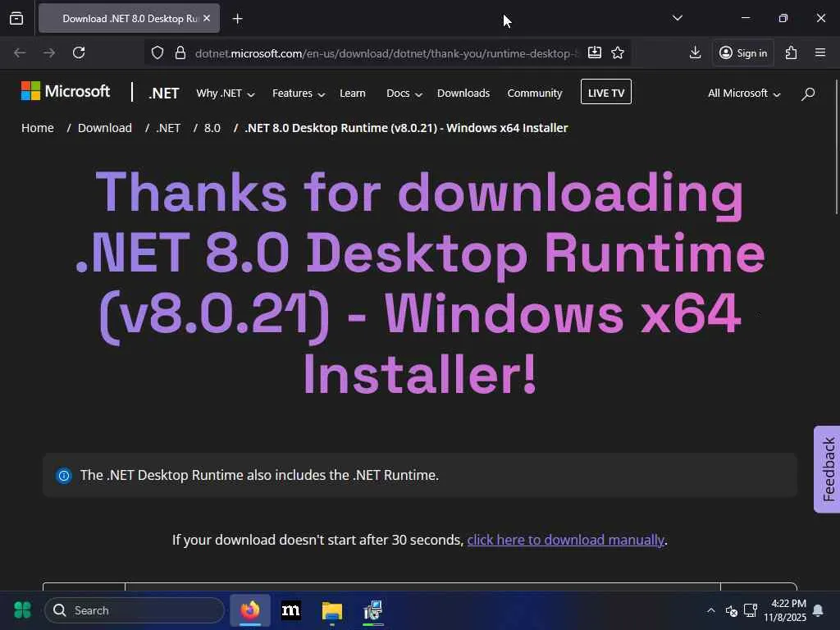Viewport: 840px width, 630px height.
Task: Open the installer app taskbar icon
Action: tap(373, 610)
